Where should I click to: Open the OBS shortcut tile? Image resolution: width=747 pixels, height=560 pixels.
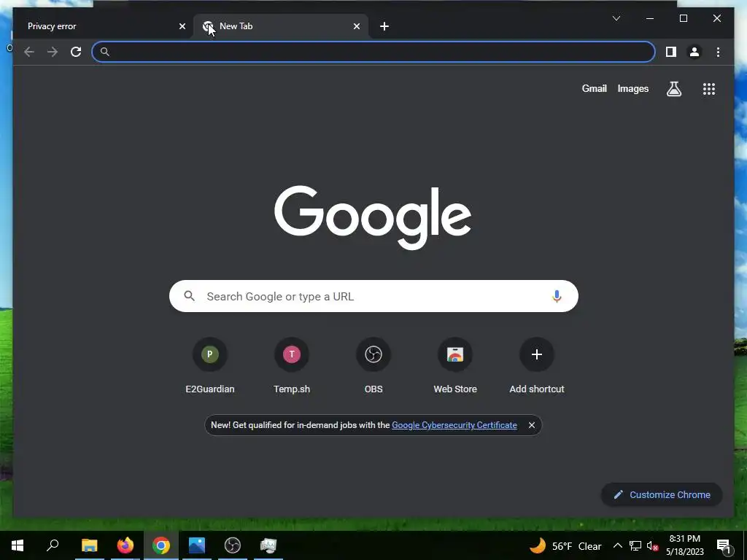(x=373, y=366)
